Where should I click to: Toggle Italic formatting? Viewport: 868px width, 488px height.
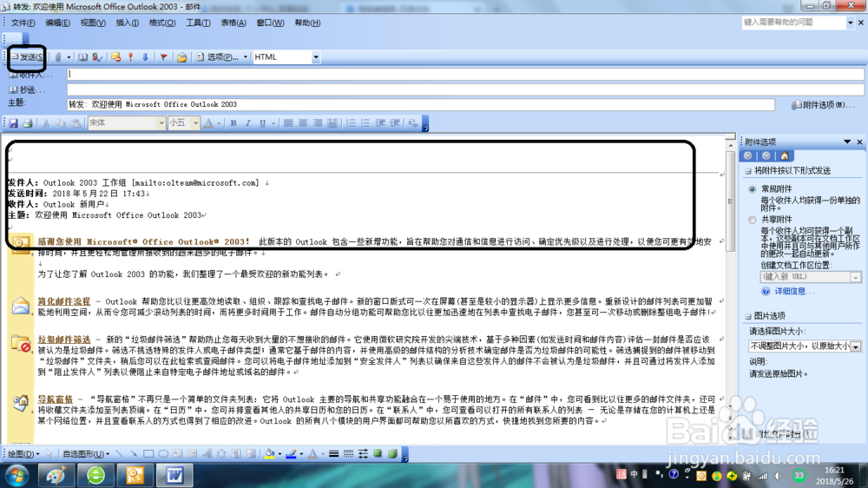248,123
